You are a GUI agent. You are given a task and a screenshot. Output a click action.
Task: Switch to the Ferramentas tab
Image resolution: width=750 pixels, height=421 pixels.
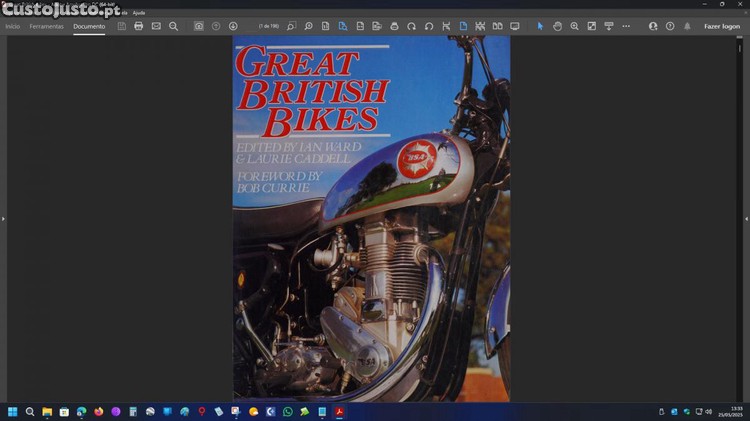46,26
